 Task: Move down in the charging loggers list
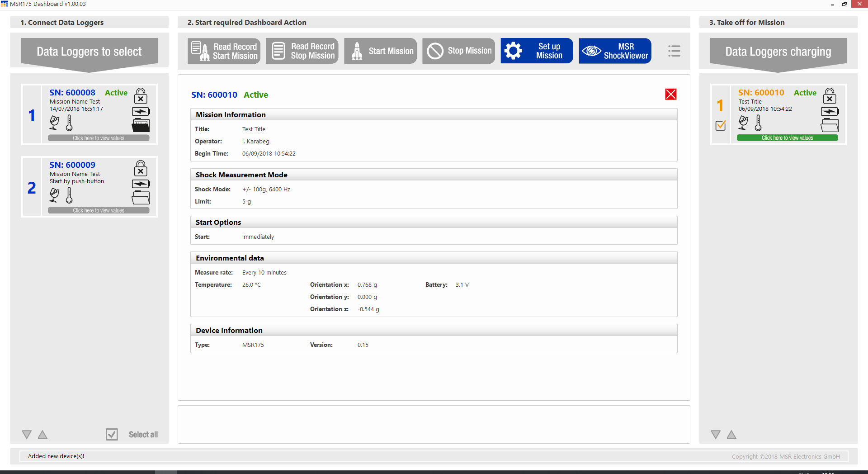(x=716, y=435)
